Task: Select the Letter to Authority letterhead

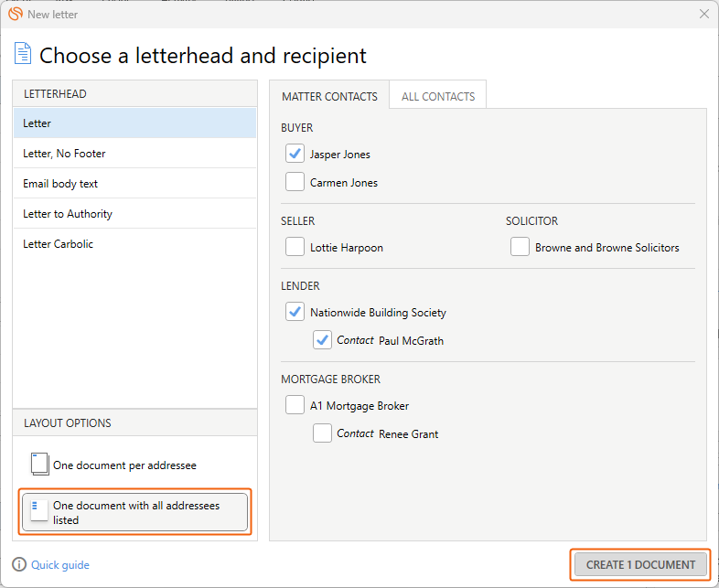Action: (134, 214)
